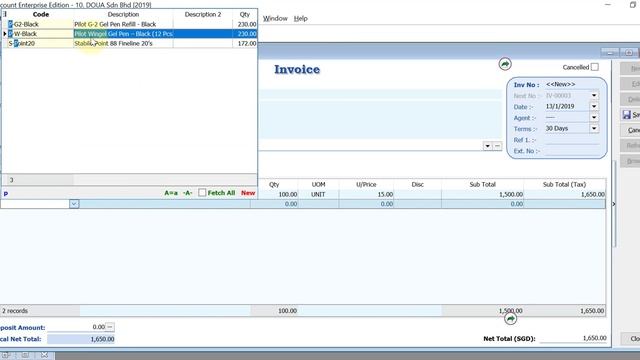Viewport: 640px width, 360px height.
Task: Click the U/Price column header
Action: pos(366,184)
